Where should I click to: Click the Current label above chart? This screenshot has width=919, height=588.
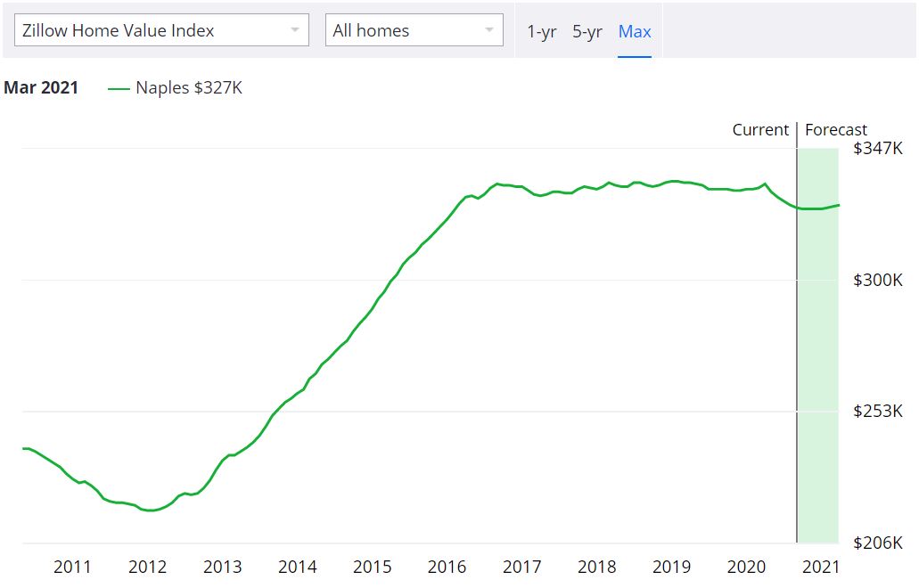760,129
